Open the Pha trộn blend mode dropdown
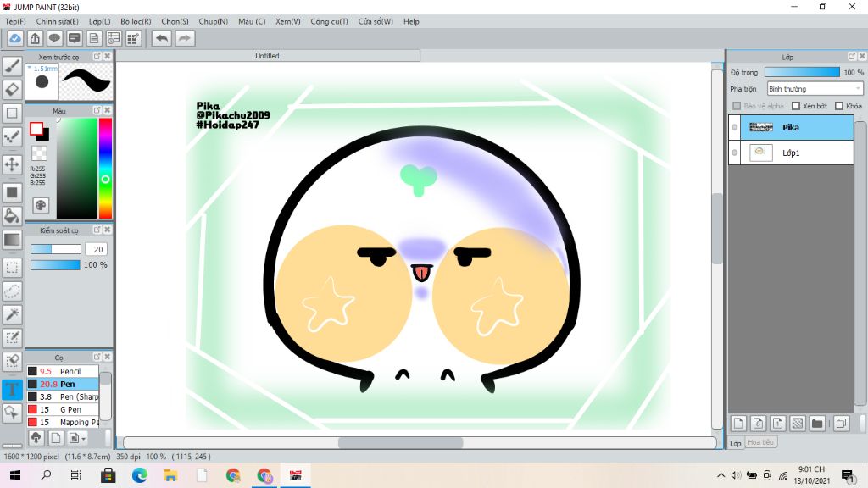The image size is (868, 488). click(815, 88)
